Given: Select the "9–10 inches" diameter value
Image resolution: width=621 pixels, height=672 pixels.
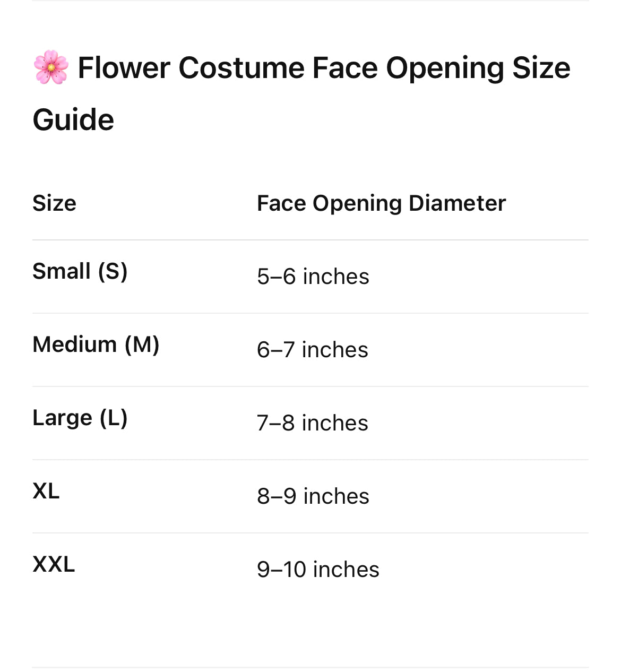Looking at the screenshot, I should click(318, 570).
